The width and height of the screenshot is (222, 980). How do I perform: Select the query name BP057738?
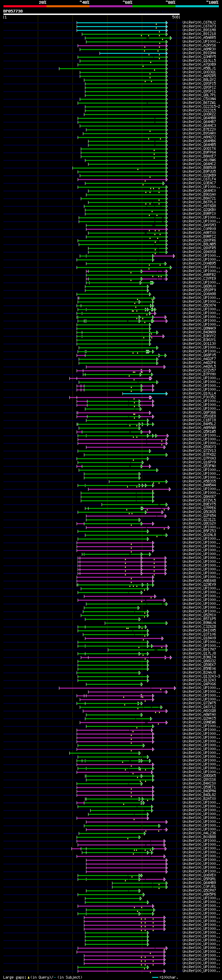pyautogui.click(x=13, y=11)
